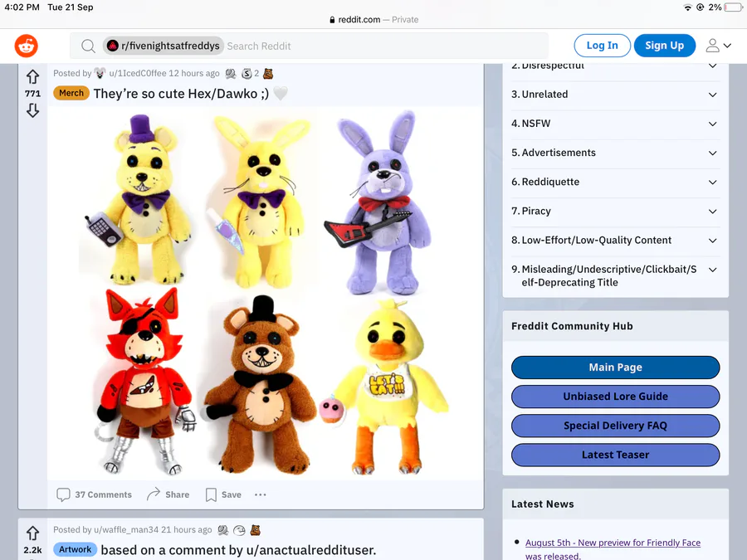Expand rule 4 NSFW
This screenshot has height=560, width=747.
pyautogui.click(x=712, y=124)
